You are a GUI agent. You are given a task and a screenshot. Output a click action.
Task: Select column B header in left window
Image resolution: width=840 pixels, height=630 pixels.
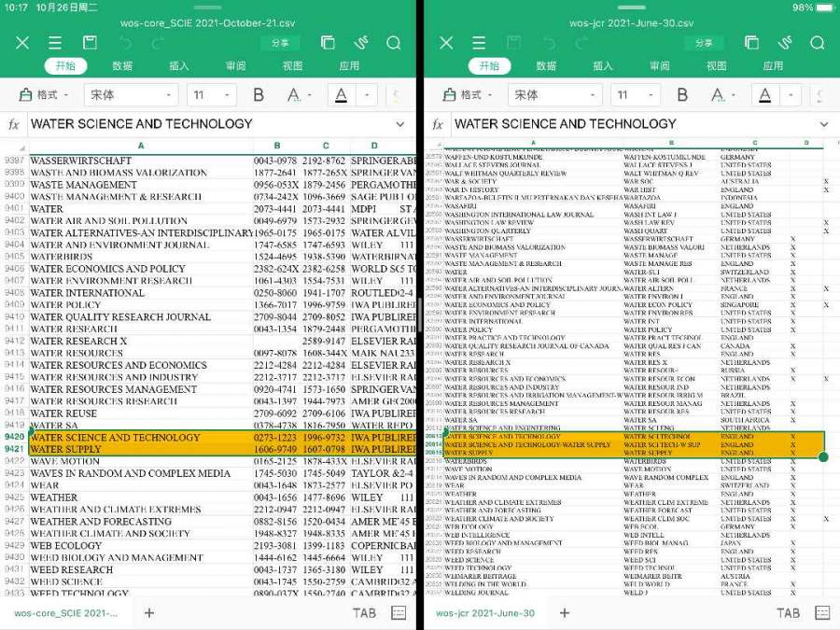277,146
